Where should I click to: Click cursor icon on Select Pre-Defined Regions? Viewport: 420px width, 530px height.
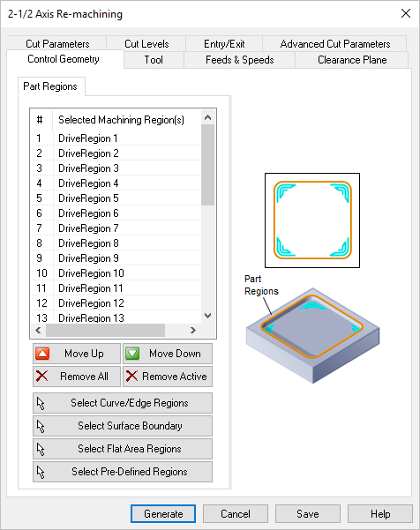pos(41,472)
